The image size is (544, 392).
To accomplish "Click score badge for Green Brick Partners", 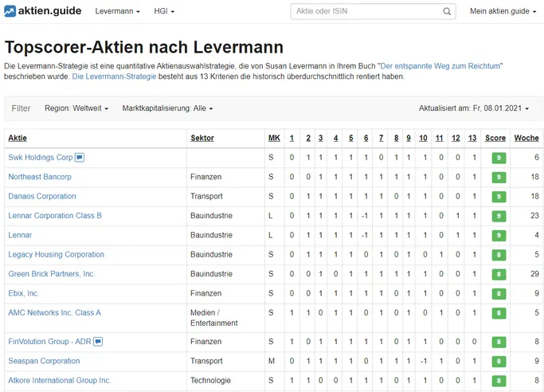I will tap(499, 274).
